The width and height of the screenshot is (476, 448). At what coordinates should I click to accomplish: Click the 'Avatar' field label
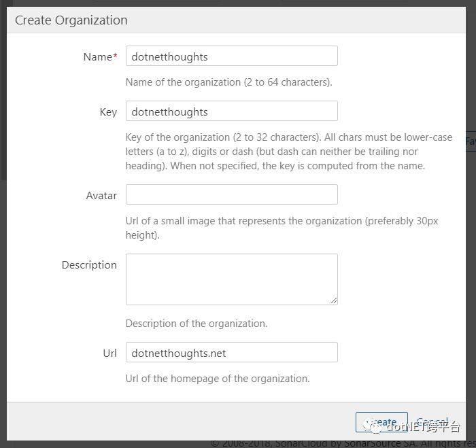pos(101,196)
